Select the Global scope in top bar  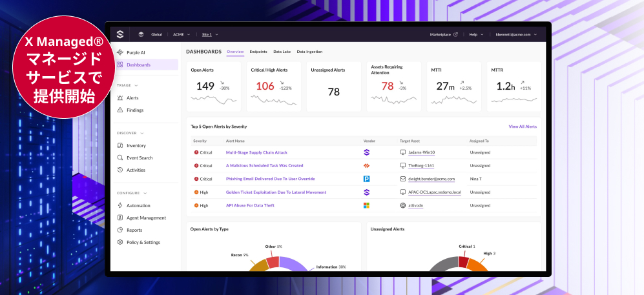156,34
